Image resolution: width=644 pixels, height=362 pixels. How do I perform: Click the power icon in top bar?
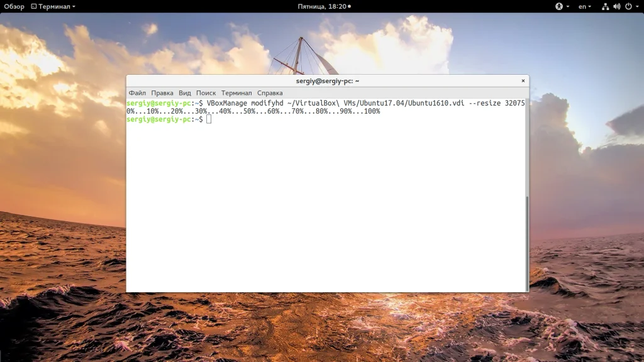(x=628, y=6)
